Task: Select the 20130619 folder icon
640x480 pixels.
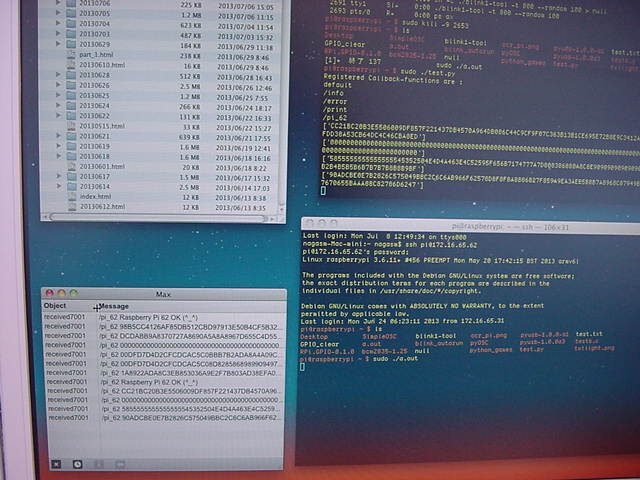Action: (x=72, y=146)
